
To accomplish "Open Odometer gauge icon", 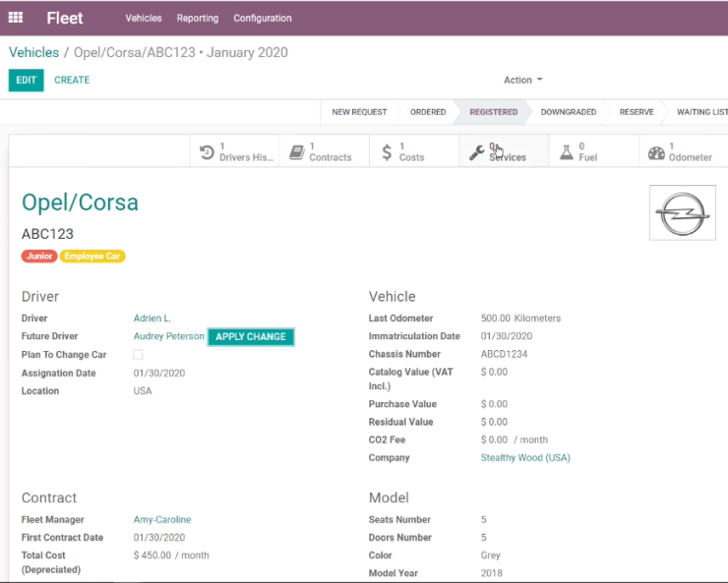I will [656, 152].
